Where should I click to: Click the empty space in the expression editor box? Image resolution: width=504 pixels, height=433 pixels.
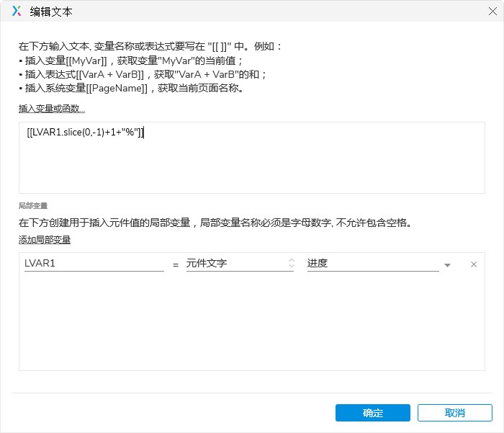[x=252, y=167]
